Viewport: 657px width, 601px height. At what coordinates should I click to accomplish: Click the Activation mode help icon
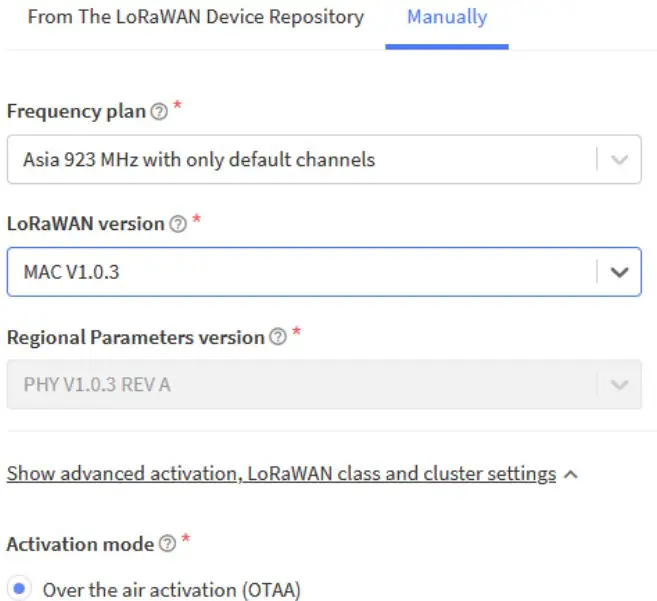[167, 545]
